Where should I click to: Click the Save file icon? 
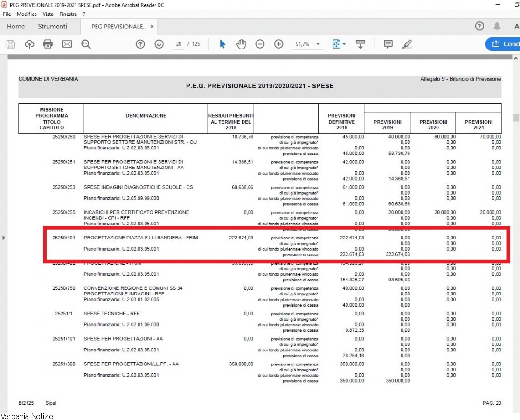pyautogui.click(x=11, y=44)
